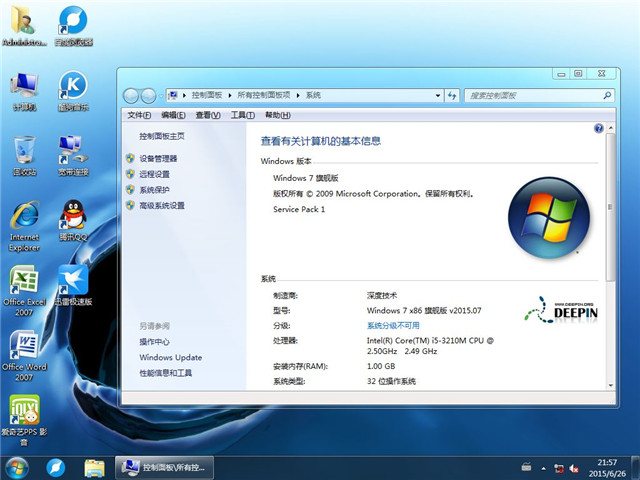The image size is (640, 480).
Task: Open 性能信息和工具 link
Action: (x=165, y=373)
